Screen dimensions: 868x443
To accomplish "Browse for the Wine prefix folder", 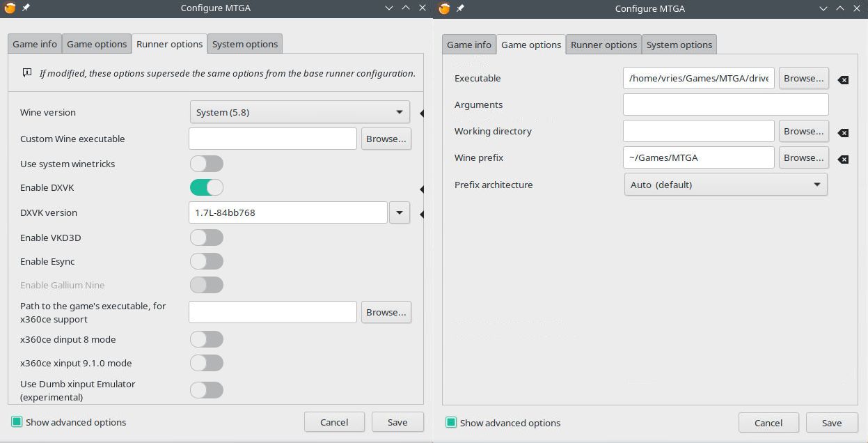I will click(x=804, y=157).
